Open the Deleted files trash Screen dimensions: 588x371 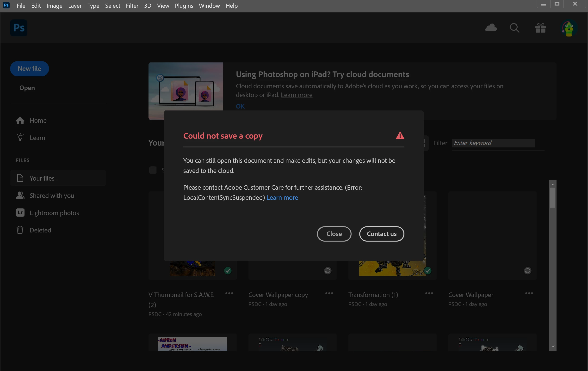click(x=40, y=230)
